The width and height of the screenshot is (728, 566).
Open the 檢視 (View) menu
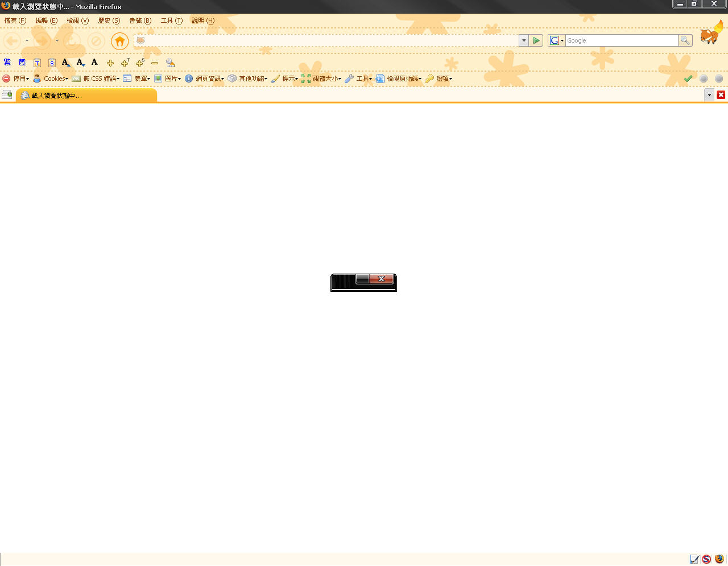pyautogui.click(x=78, y=20)
